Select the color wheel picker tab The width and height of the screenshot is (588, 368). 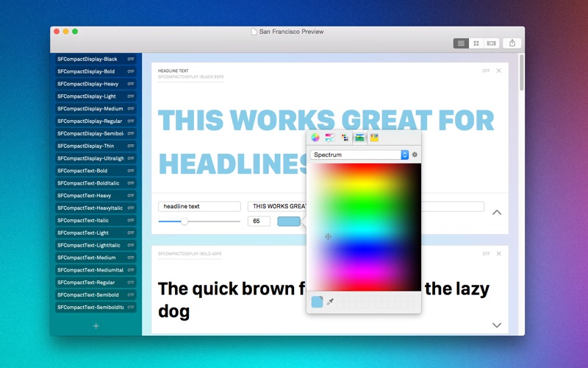pos(315,138)
